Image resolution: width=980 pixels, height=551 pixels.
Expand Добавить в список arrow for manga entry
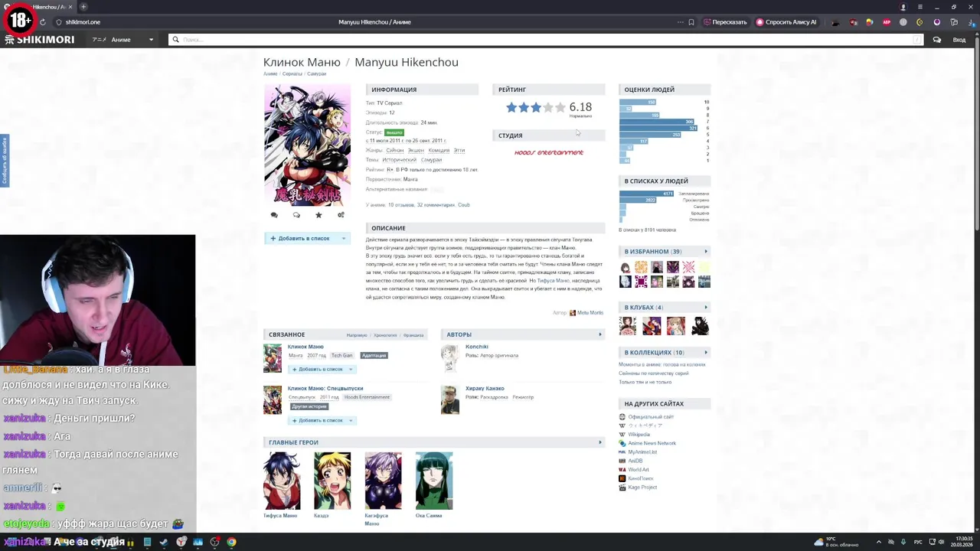click(351, 370)
